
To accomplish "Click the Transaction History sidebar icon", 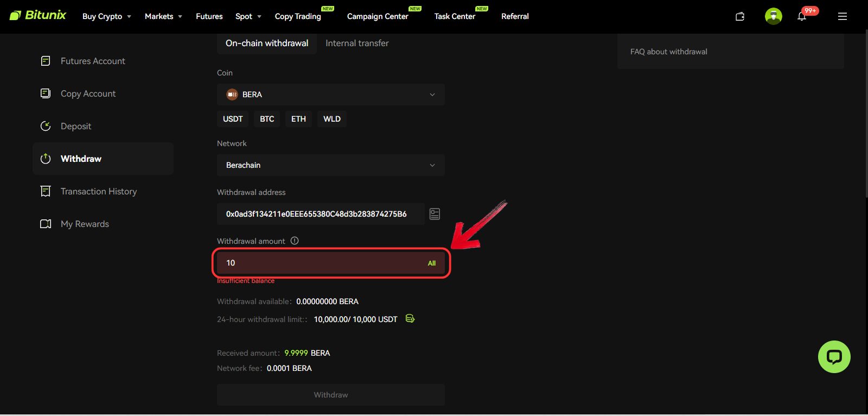I will pyautogui.click(x=46, y=191).
